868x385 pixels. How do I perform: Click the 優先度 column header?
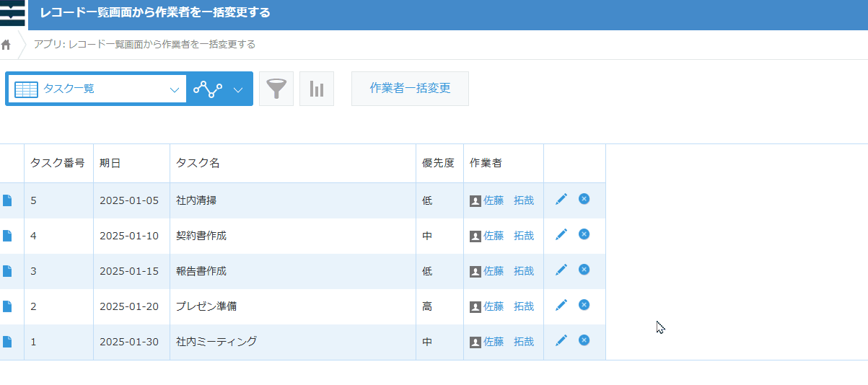click(x=438, y=163)
